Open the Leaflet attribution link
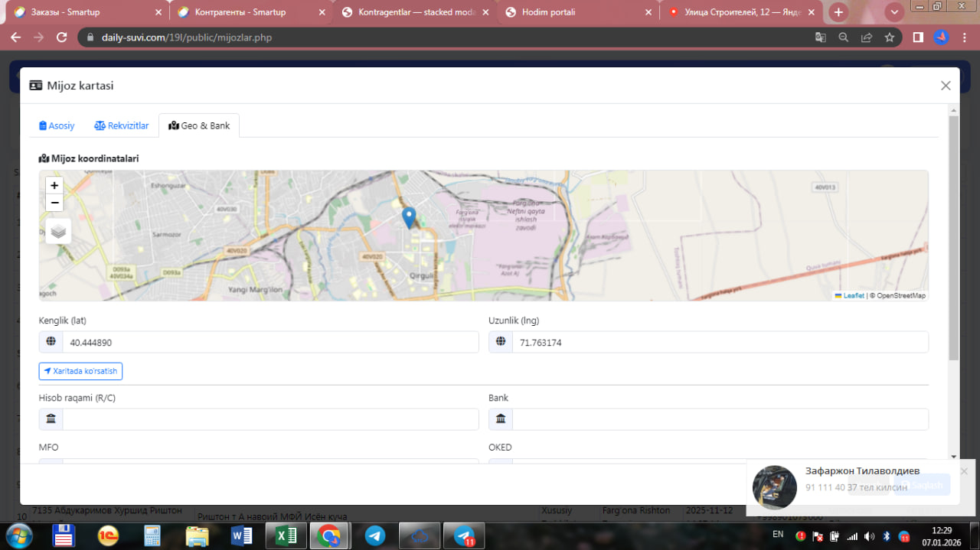 click(x=853, y=295)
